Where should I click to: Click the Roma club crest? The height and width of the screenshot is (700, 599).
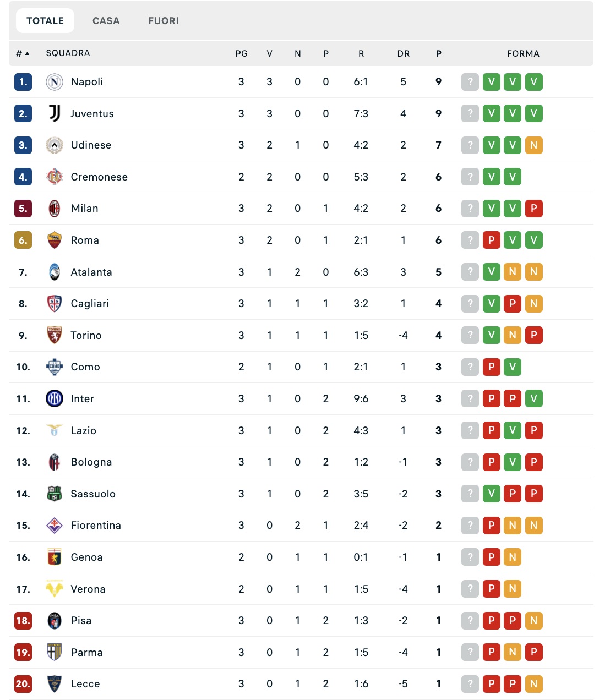tap(55, 240)
